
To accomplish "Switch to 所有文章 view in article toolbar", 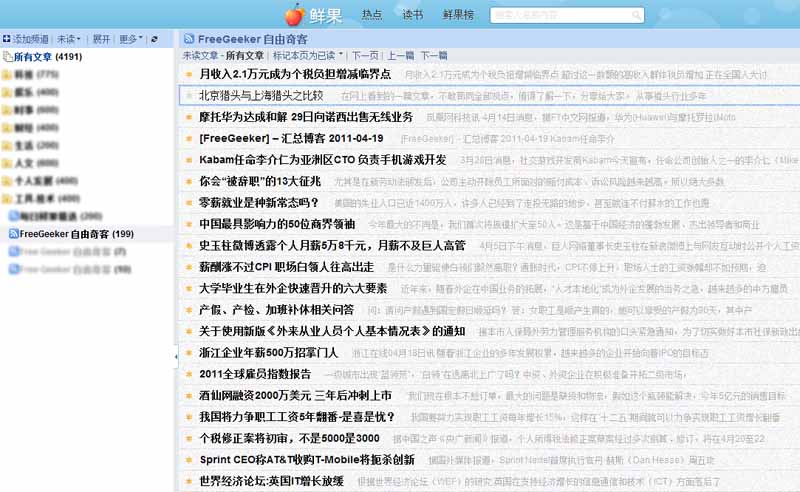I will [x=244, y=55].
